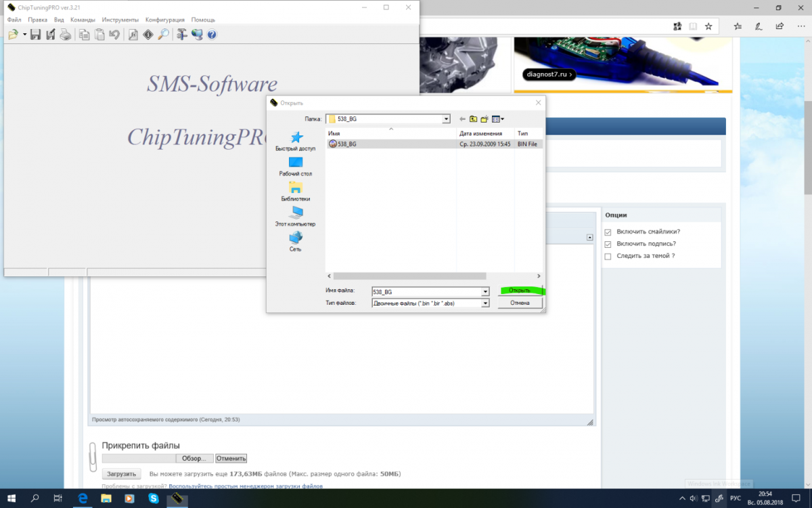Click the magnifying glass search toolbar icon
812x508 pixels.
[x=163, y=35]
